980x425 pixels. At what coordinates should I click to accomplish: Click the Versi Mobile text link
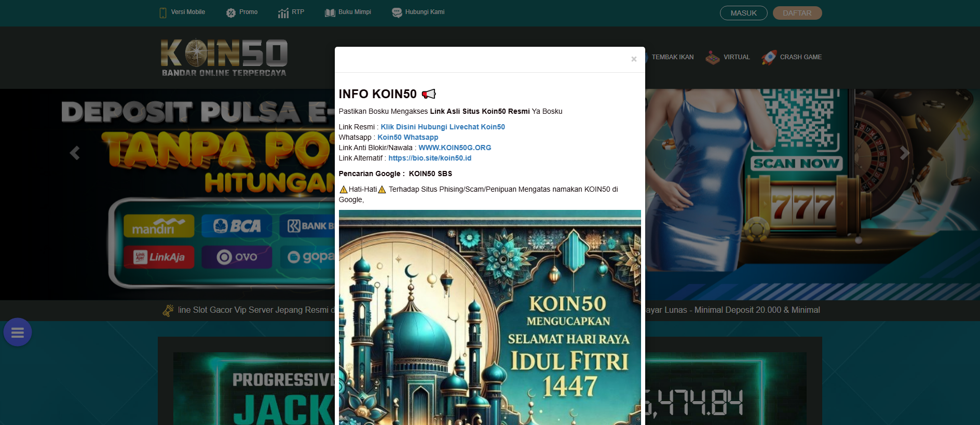[188, 12]
